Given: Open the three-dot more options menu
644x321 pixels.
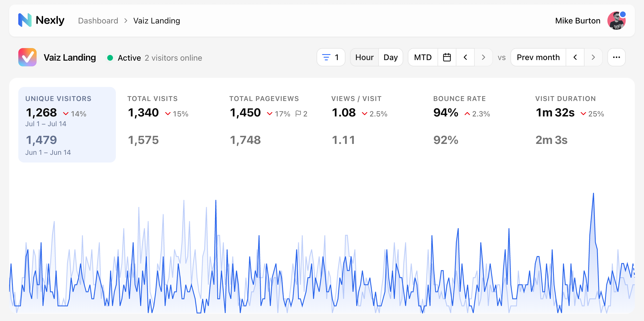Looking at the screenshot, I should click(x=617, y=58).
